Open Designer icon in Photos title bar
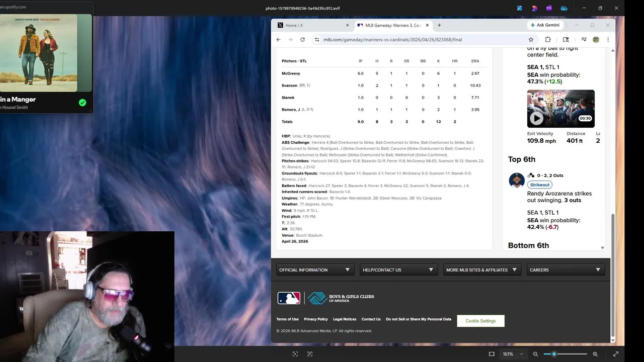644x362 pixels. 534,8
